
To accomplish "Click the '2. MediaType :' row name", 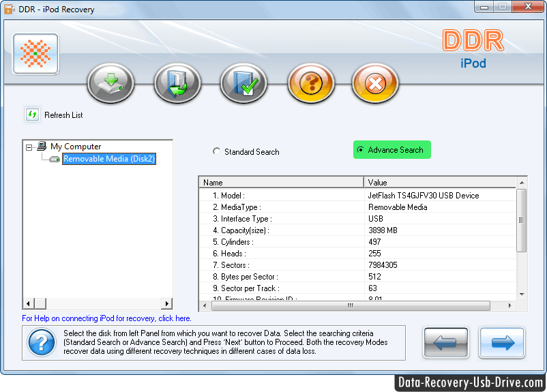I will [237, 207].
